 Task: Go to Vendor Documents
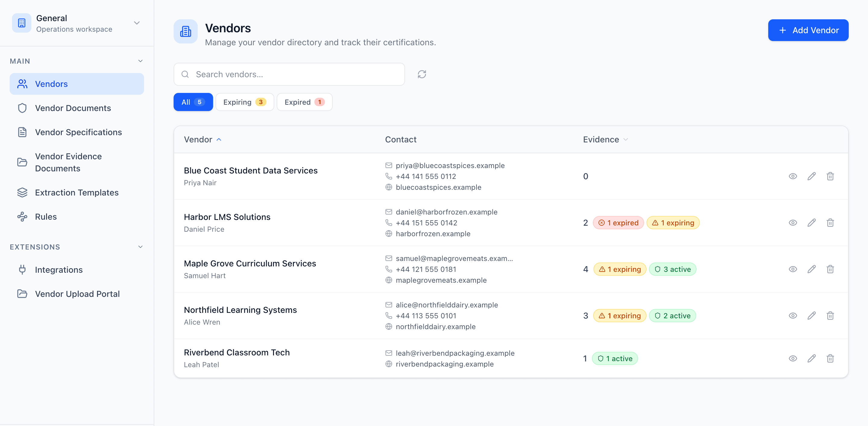(x=77, y=108)
